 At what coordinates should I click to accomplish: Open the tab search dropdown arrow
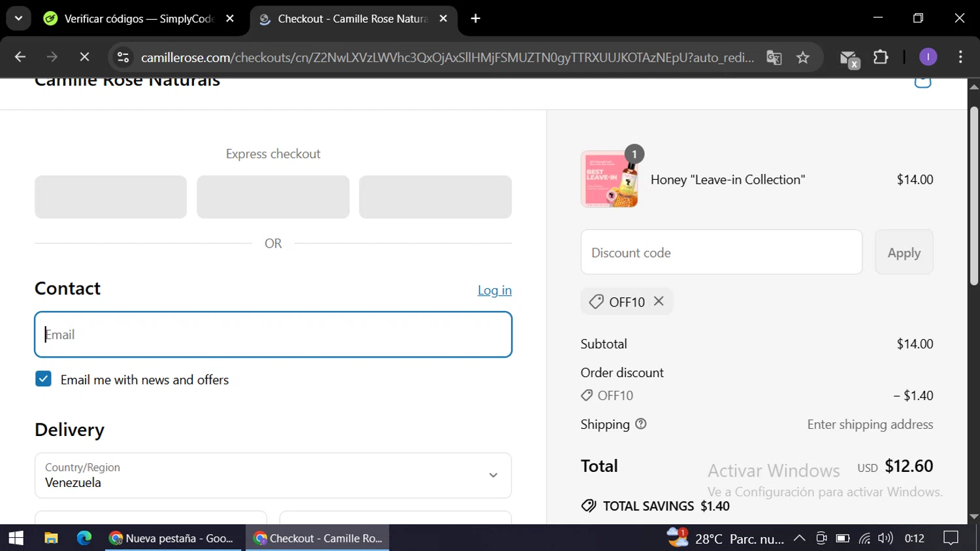pyautogui.click(x=18, y=18)
